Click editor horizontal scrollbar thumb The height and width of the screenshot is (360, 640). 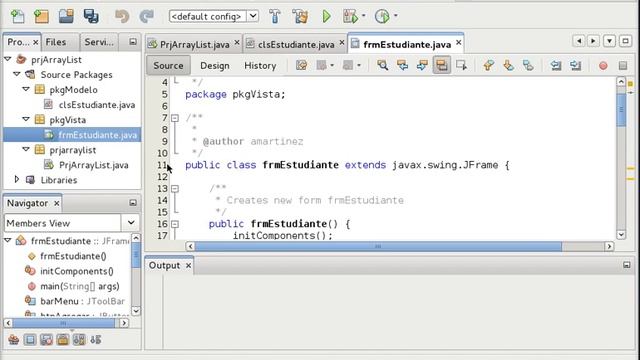click(378, 246)
